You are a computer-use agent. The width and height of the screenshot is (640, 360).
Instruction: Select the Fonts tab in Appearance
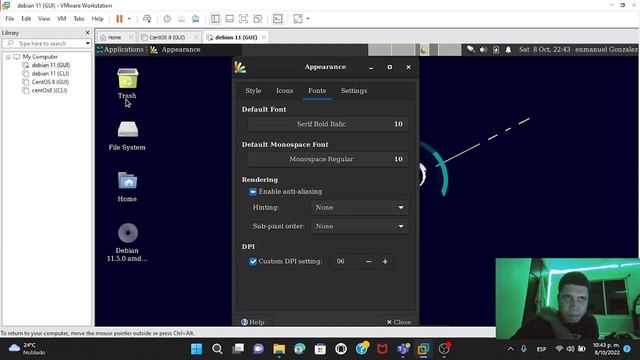(317, 91)
